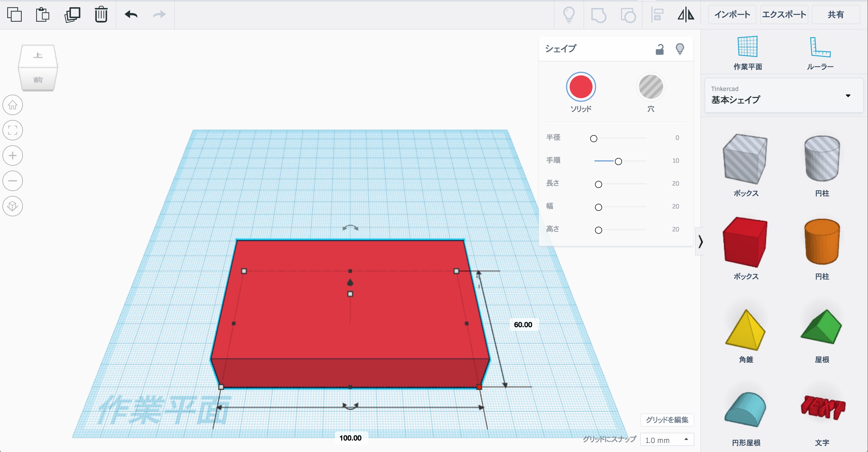Collapse the shapes panel with chevron
The height and width of the screenshot is (452, 868).
tap(700, 241)
